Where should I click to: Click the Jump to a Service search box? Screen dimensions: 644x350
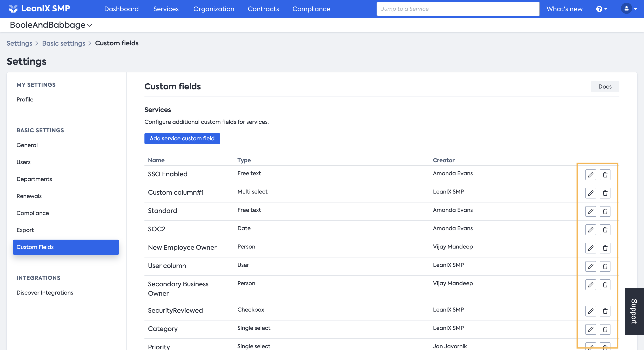coord(458,9)
